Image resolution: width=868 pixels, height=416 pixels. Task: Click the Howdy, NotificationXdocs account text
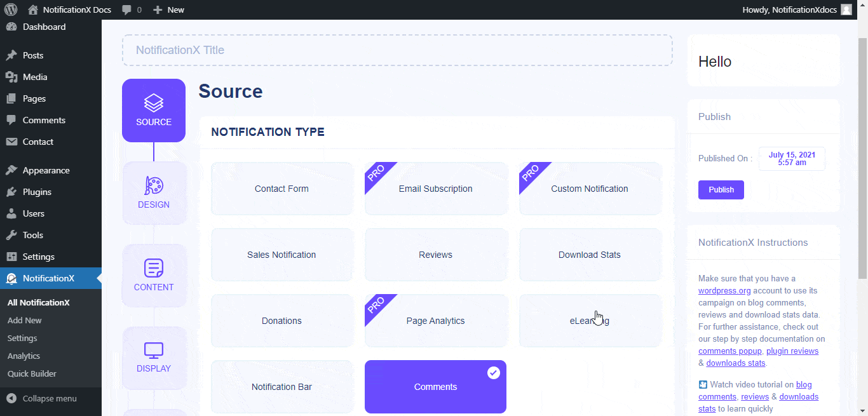pos(789,10)
